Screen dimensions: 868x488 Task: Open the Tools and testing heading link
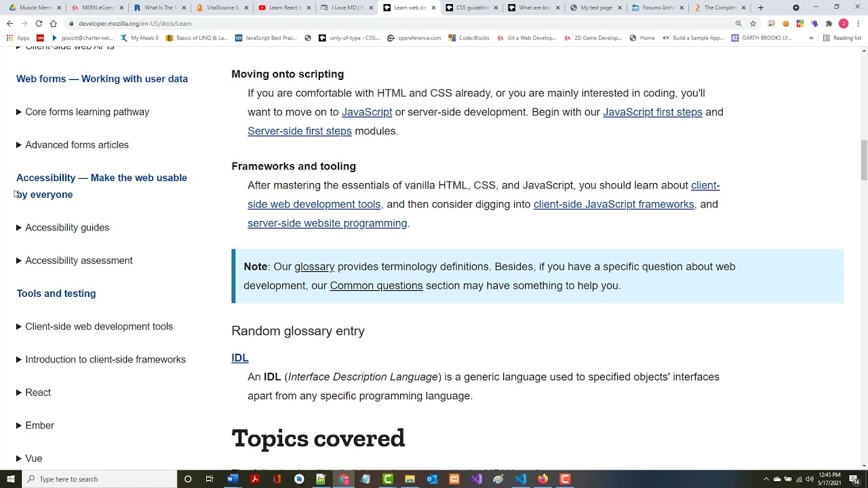pyautogui.click(x=56, y=293)
